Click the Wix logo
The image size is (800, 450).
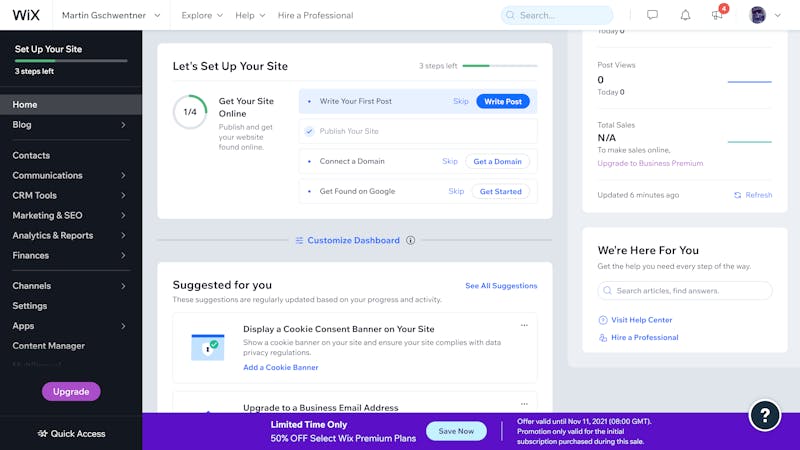[26, 15]
